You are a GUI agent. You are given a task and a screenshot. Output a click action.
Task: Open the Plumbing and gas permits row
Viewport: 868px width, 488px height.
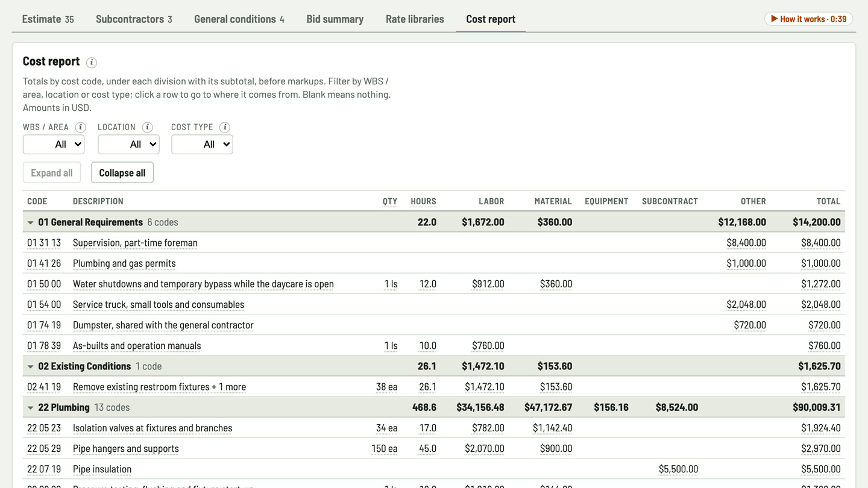pos(434,263)
